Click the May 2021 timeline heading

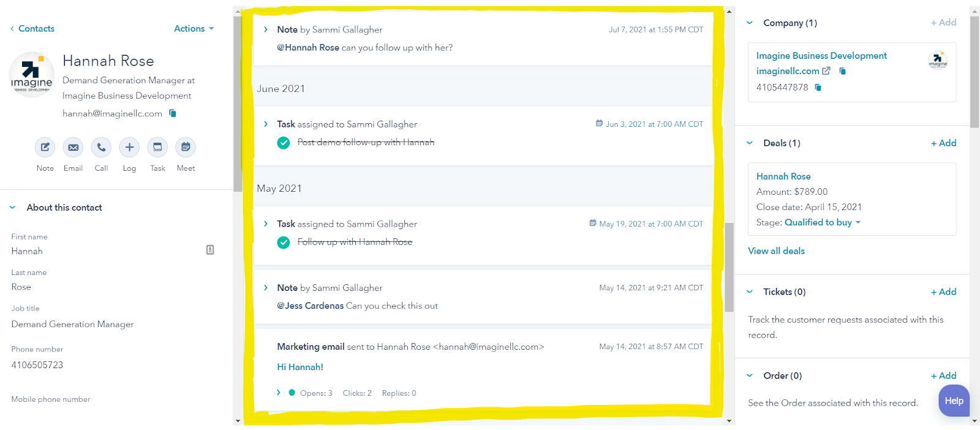tap(279, 189)
